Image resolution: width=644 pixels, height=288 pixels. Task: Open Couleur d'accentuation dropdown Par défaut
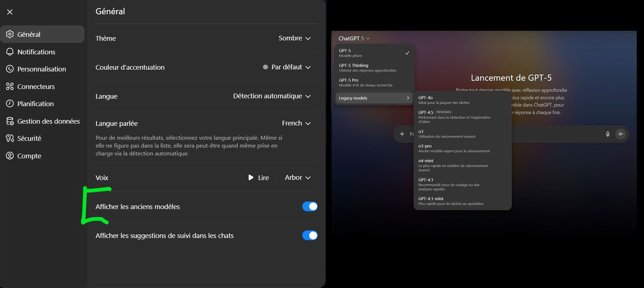point(287,67)
